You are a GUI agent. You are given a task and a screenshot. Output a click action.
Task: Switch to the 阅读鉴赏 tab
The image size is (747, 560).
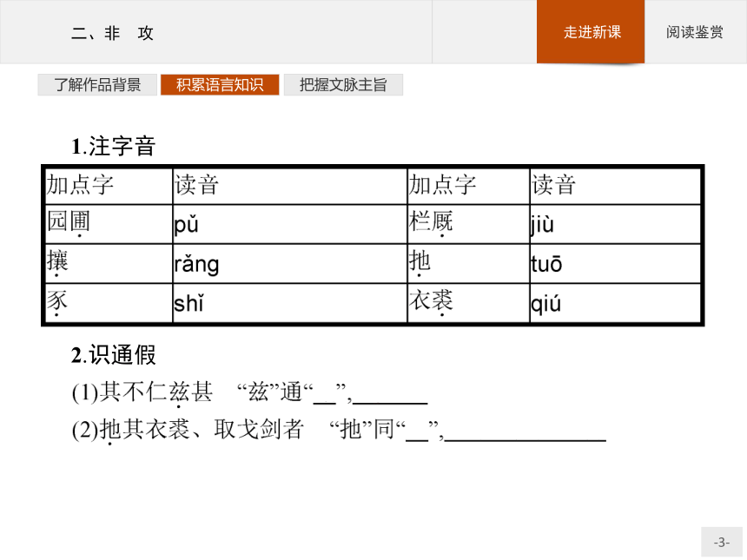point(695,32)
